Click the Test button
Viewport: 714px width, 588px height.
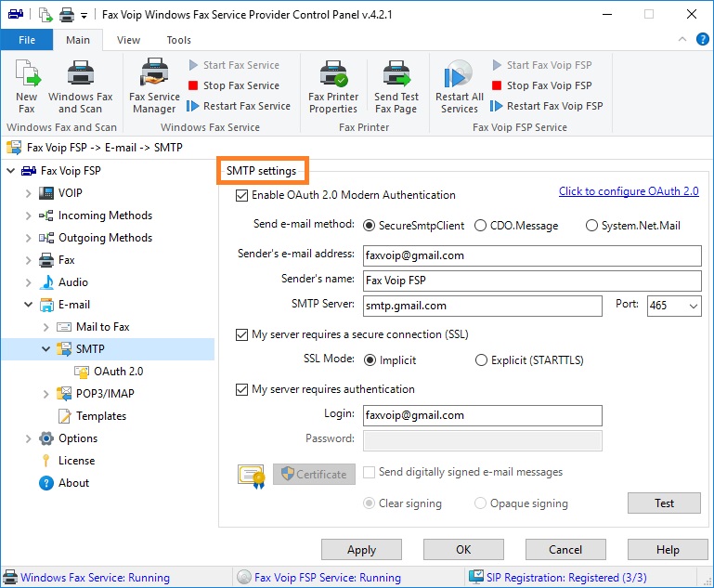pyautogui.click(x=664, y=503)
